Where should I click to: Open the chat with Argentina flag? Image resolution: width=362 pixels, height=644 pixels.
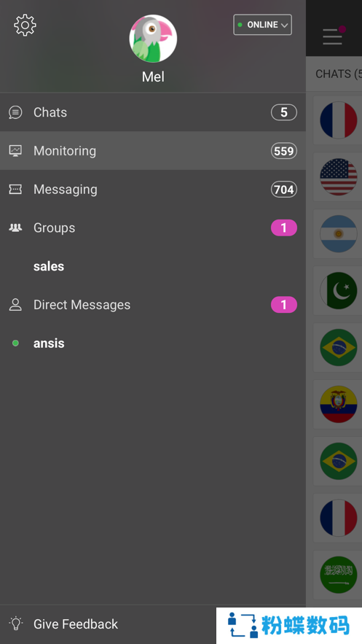338,233
